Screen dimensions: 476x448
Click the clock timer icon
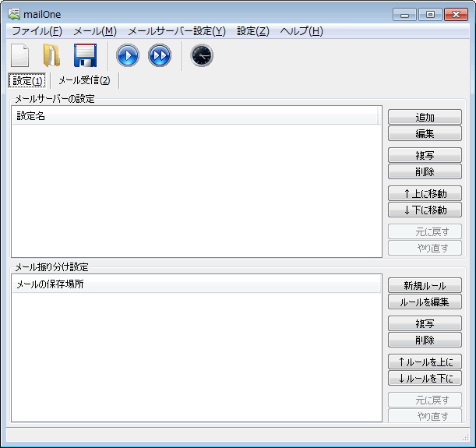[x=201, y=55]
